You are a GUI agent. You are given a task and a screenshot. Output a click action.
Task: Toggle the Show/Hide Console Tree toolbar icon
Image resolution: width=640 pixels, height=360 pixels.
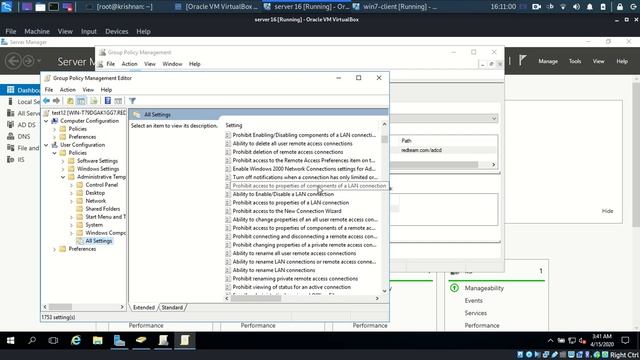(x=81, y=101)
